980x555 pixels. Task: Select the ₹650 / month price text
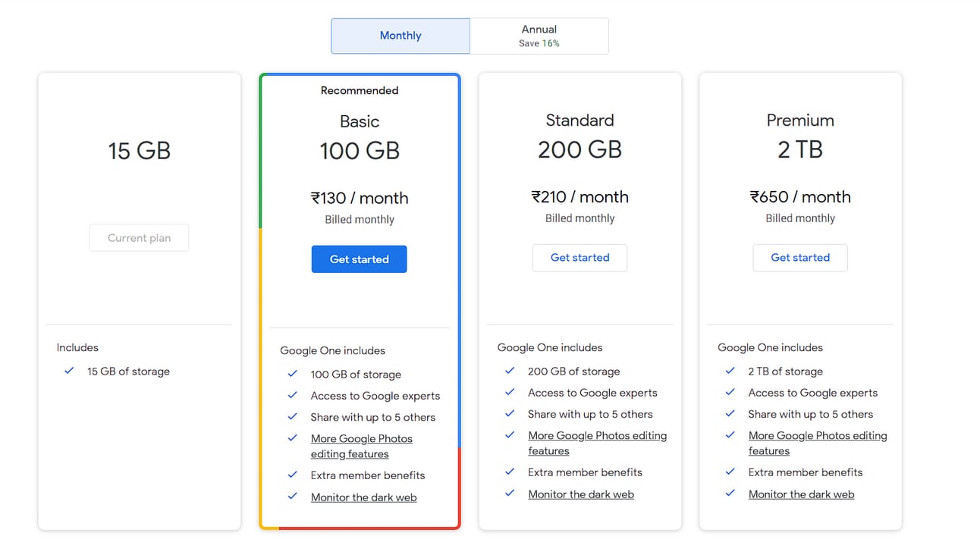point(800,196)
